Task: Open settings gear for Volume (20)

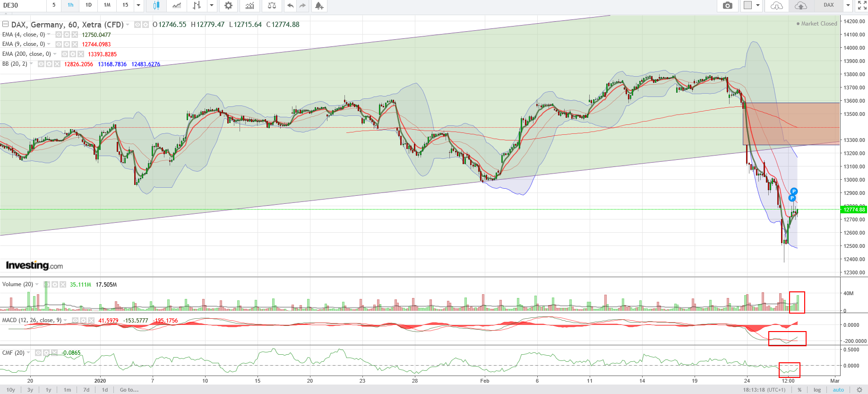Action: tap(55, 284)
